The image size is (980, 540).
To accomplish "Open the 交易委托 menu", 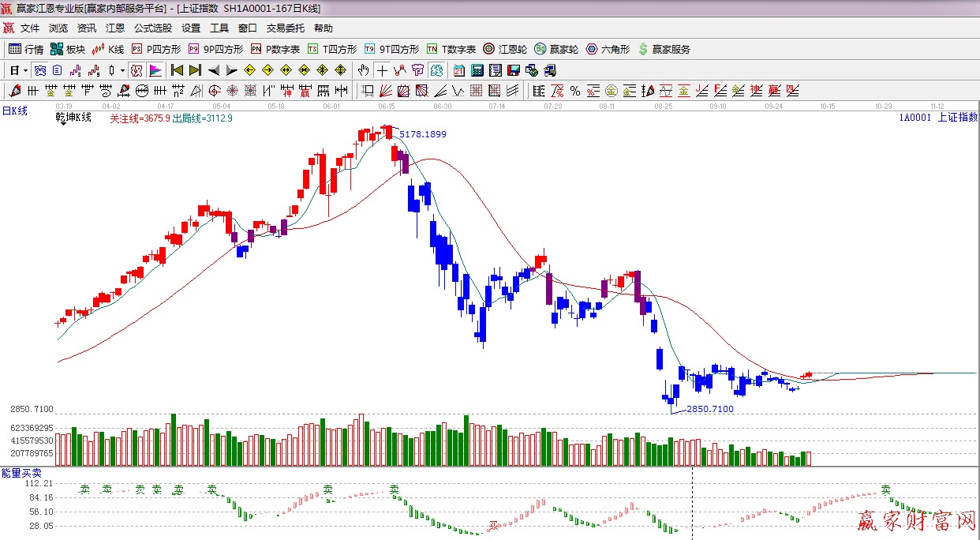I will (x=285, y=28).
